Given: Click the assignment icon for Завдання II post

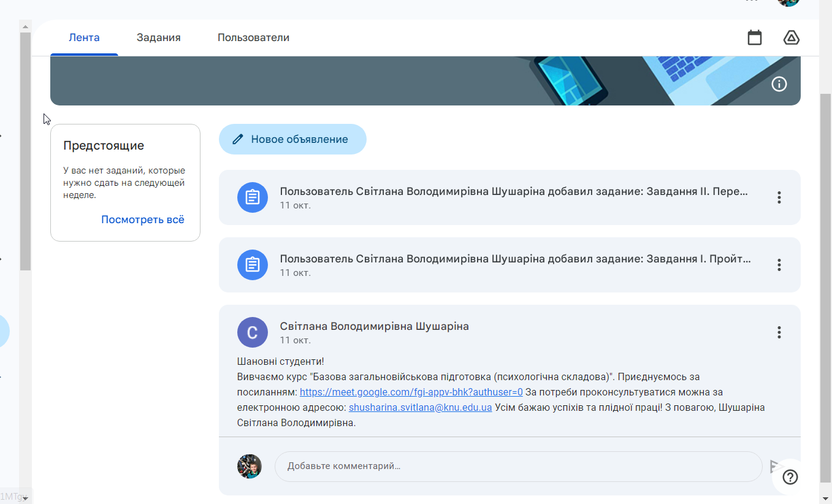Looking at the screenshot, I should 253,197.
